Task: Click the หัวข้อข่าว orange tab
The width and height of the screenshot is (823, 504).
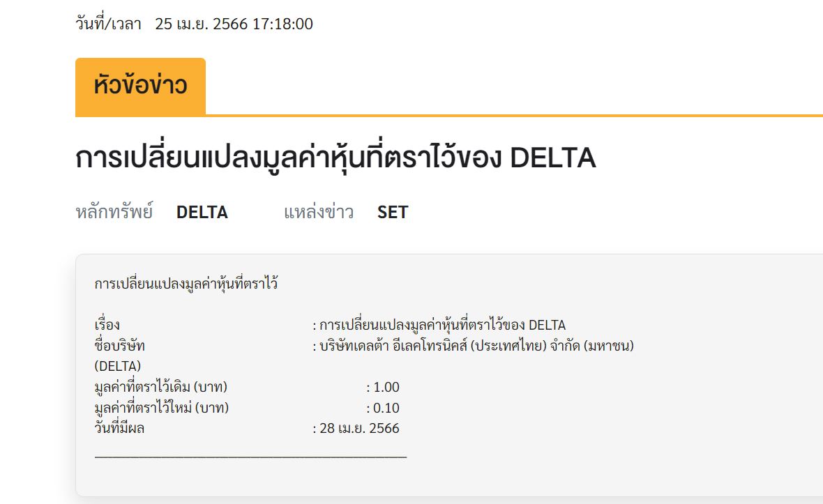Action: click(x=140, y=86)
